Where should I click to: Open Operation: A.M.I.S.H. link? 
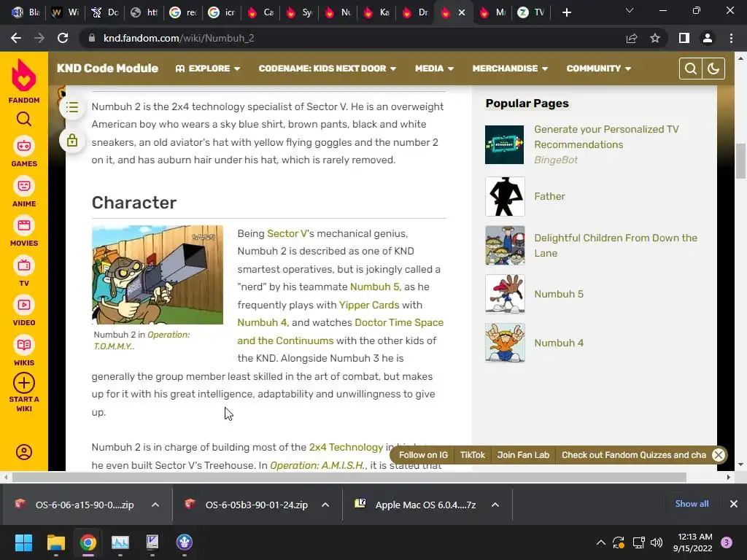click(x=317, y=465)
